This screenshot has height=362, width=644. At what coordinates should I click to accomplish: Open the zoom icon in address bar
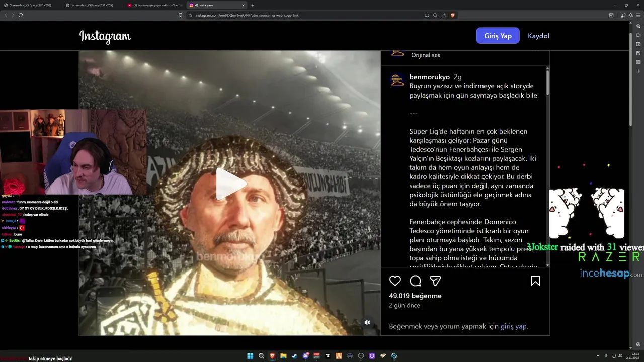coord(435,15)
